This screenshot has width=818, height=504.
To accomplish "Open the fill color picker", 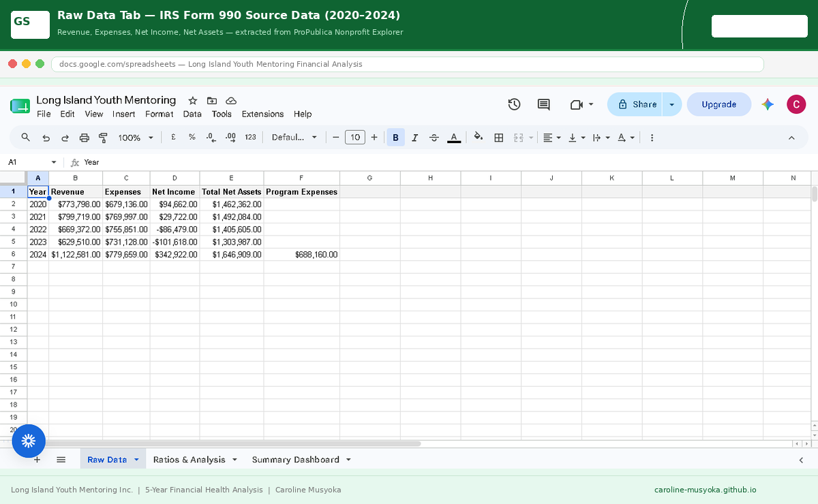I will pyautogui.click(x=479, y=138).
